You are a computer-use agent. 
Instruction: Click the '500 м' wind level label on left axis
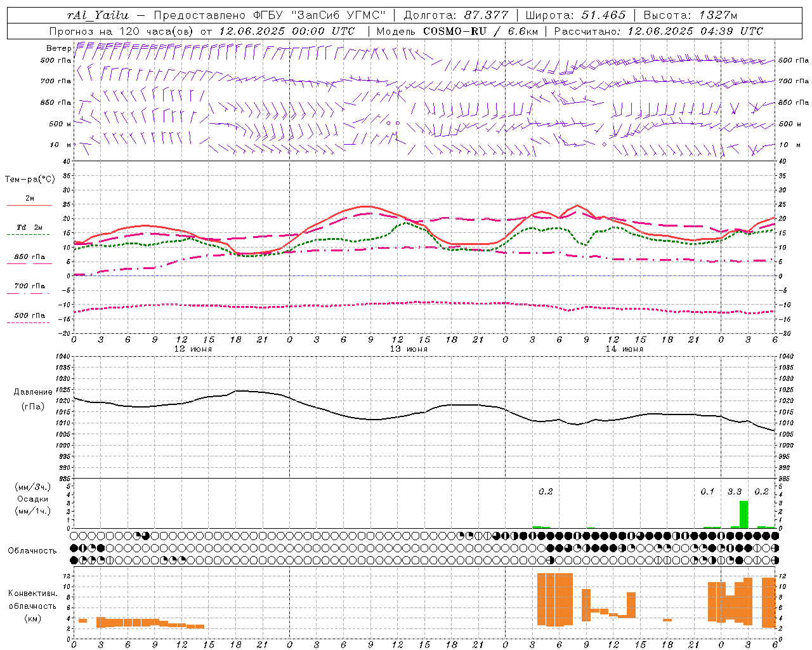(60, 124)
